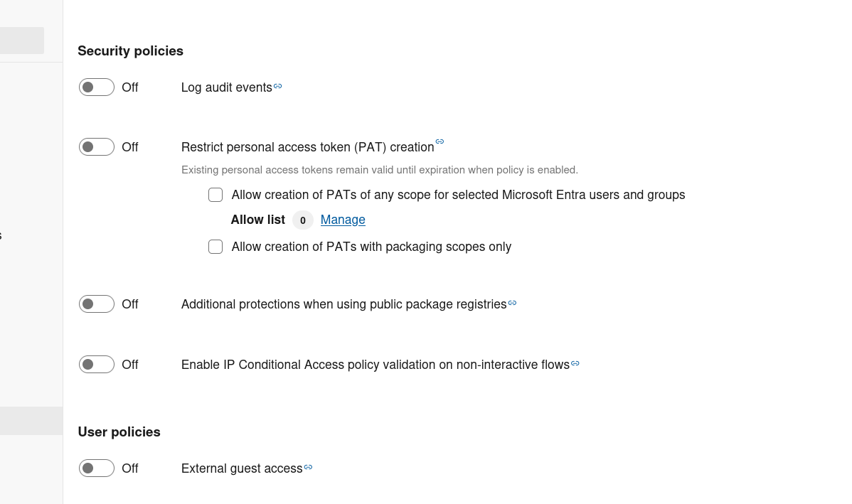Viewport: 852px width, 504px height.
Task: Click the Allow list label text
Action: pyautogui.click(x=257, y=220)
